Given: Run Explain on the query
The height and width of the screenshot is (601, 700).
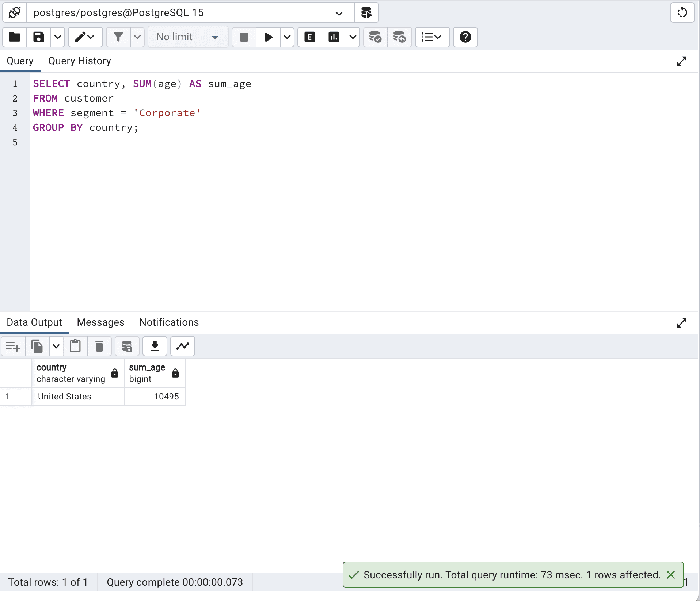Looking at the screenshot, I should (x=309, y=37).
